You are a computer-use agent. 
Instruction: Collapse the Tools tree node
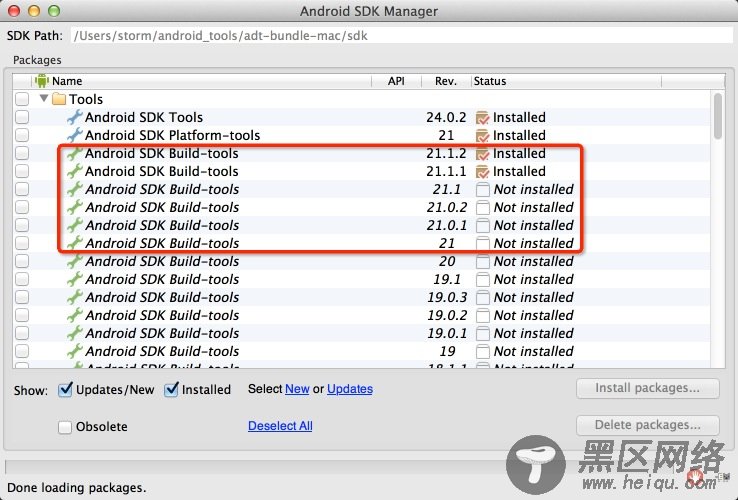click(x=44, y=98)
